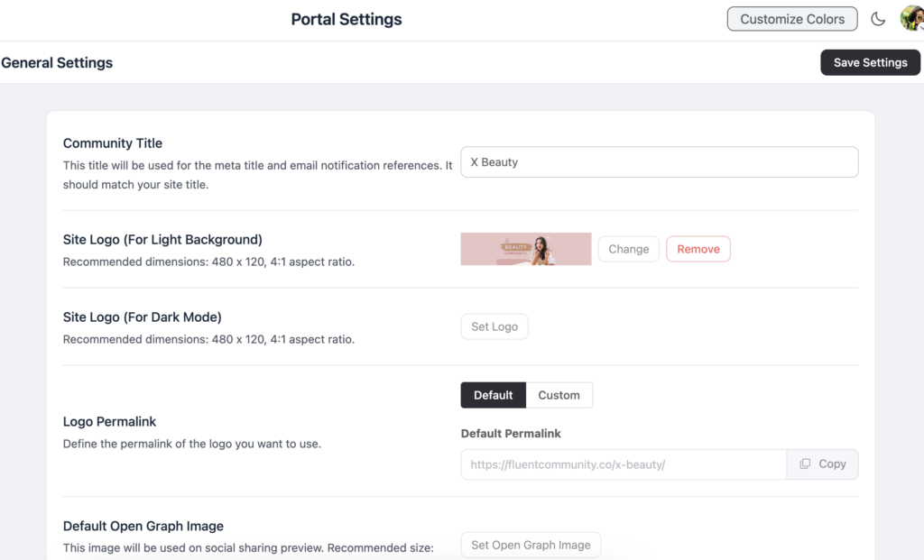Set Logo for dark mode
924x560 pixels.
[494, 326]
